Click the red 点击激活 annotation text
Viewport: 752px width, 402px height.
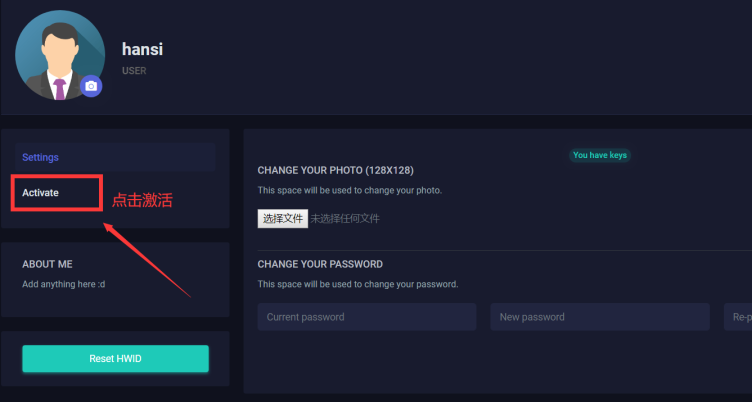(142, 200)
